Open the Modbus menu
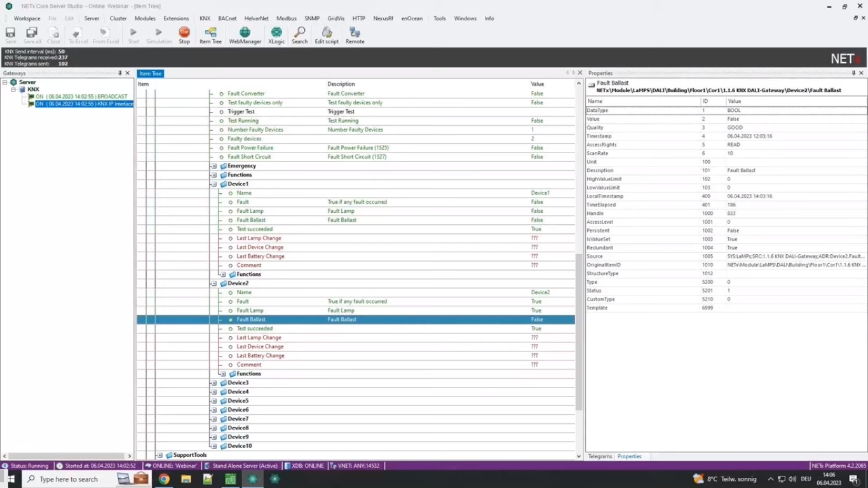 pyautogui.click(x=287, y=18)
